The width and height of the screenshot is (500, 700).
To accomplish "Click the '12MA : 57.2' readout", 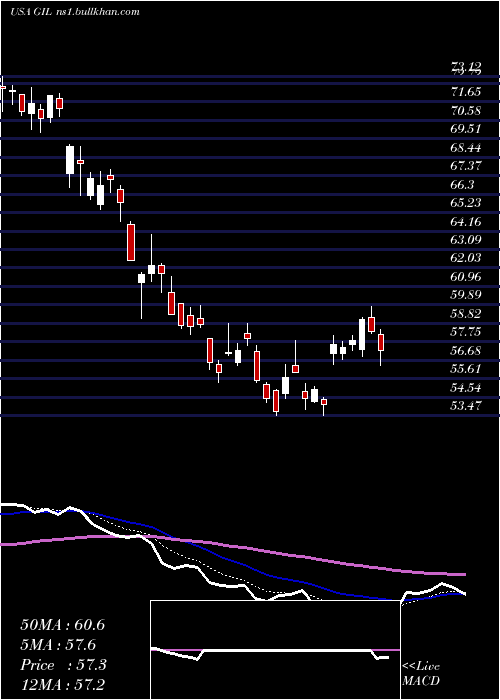I will tap(62, 685).
